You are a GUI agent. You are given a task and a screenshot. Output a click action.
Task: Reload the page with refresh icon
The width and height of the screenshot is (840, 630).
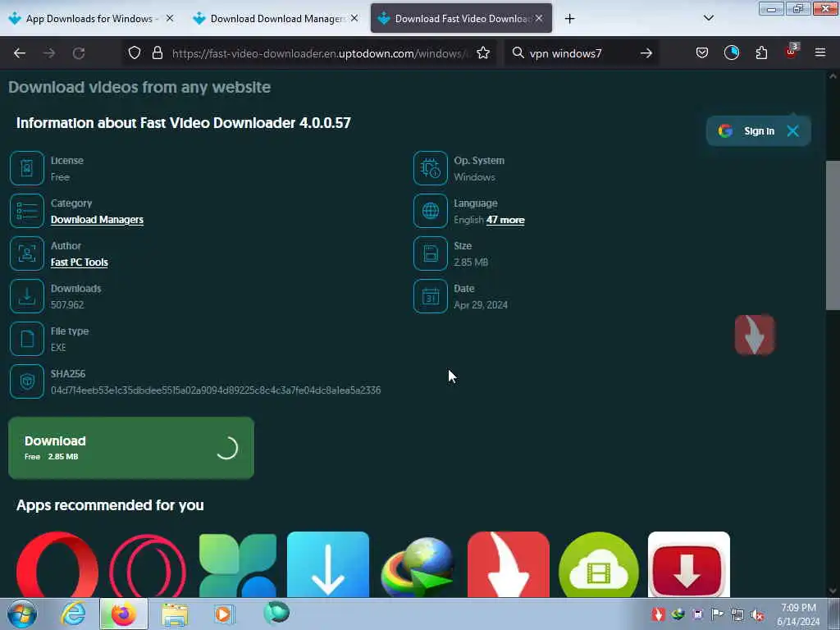point(79,53)
